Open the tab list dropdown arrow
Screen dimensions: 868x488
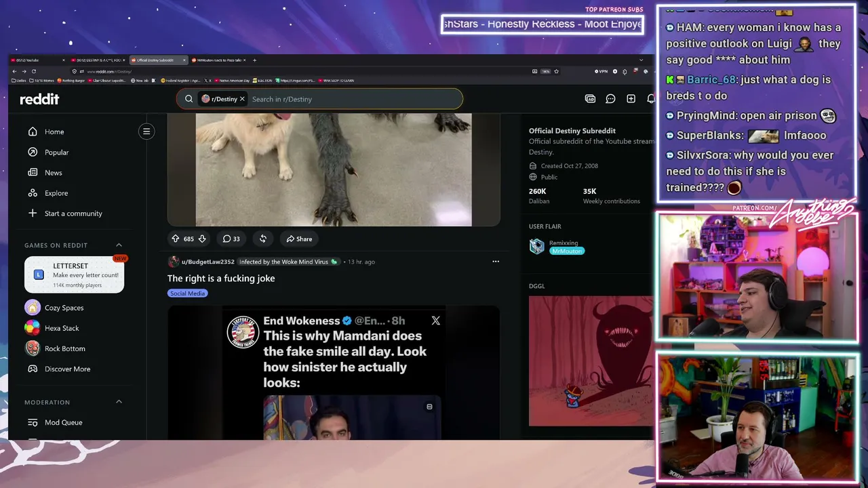pos(641,60)
